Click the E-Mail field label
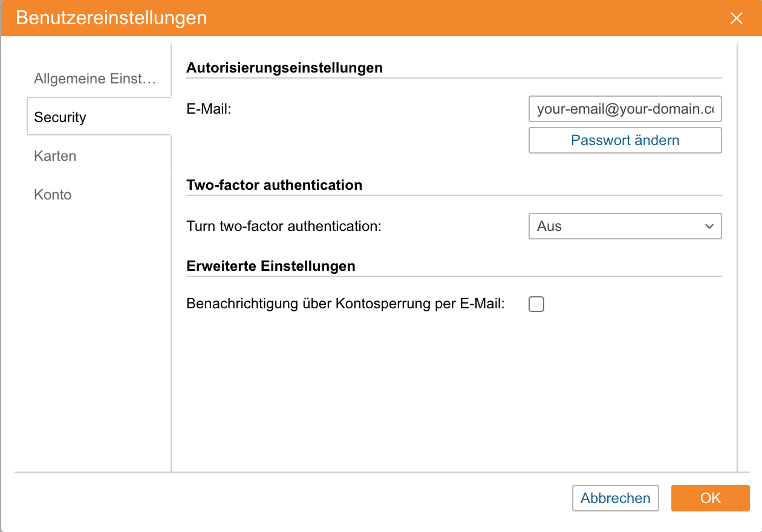 [x=209, y=109]
